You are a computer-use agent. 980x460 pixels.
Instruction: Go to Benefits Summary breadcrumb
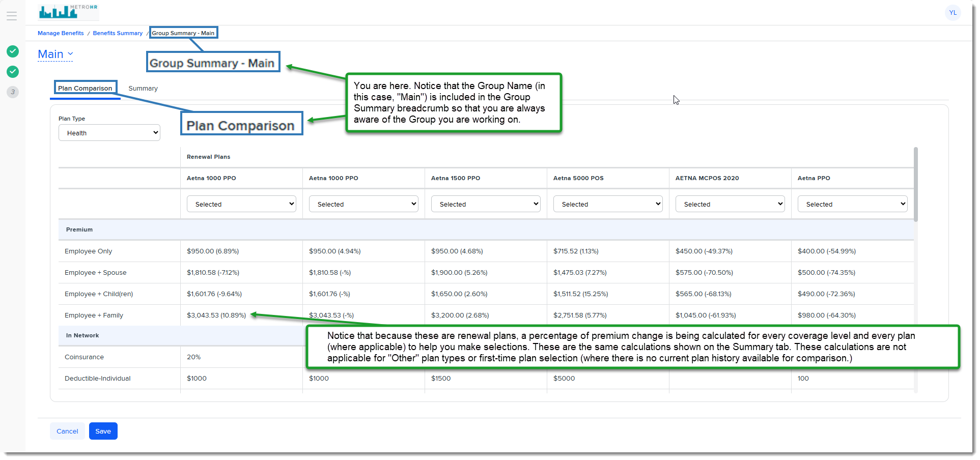tap(118, 33)
